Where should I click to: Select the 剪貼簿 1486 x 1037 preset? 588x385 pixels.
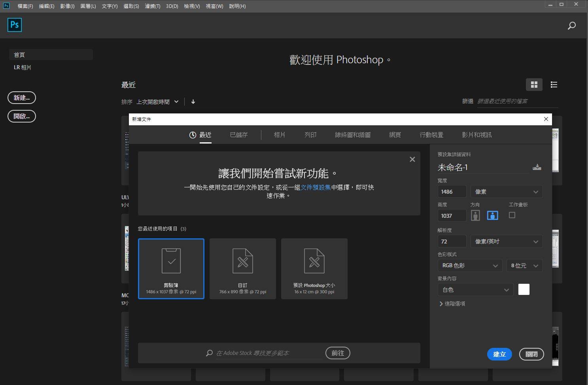tap(171, 269)
